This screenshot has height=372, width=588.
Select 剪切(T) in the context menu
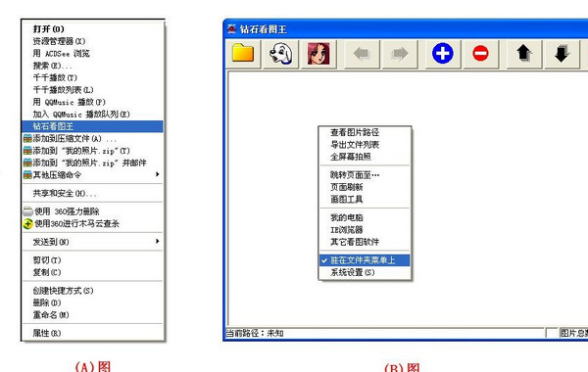tap(93, 260)
